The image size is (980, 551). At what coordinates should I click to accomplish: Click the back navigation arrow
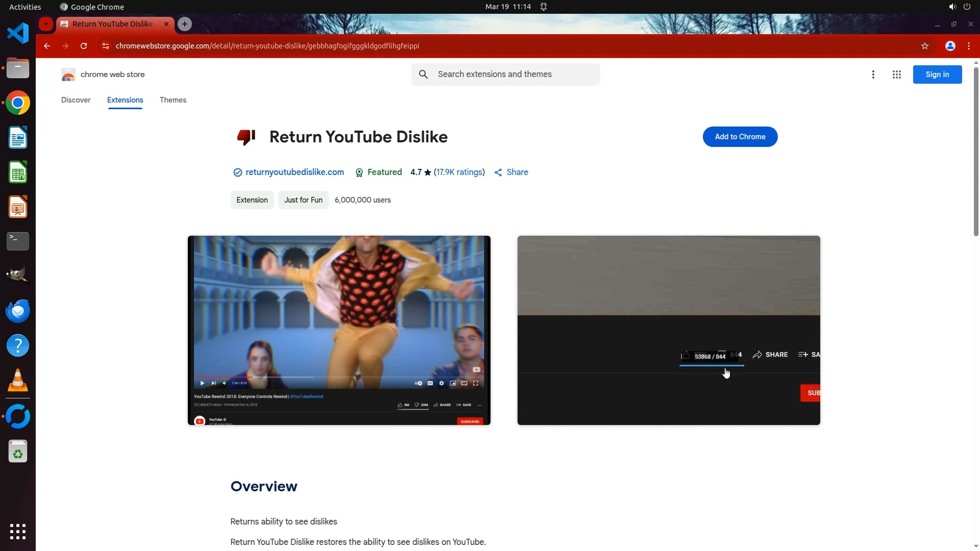47,46
